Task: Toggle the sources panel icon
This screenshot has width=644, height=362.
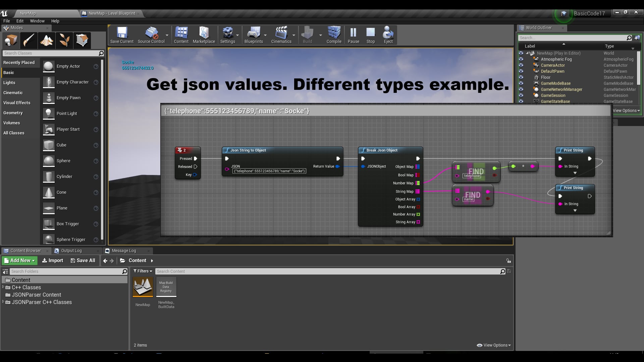Action: (x=5, y=271)
